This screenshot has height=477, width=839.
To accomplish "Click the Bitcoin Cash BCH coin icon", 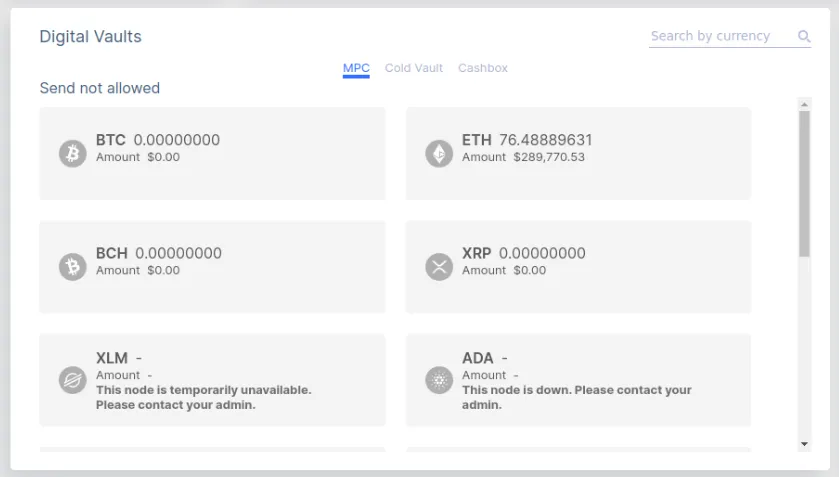I will pos(73,267).
